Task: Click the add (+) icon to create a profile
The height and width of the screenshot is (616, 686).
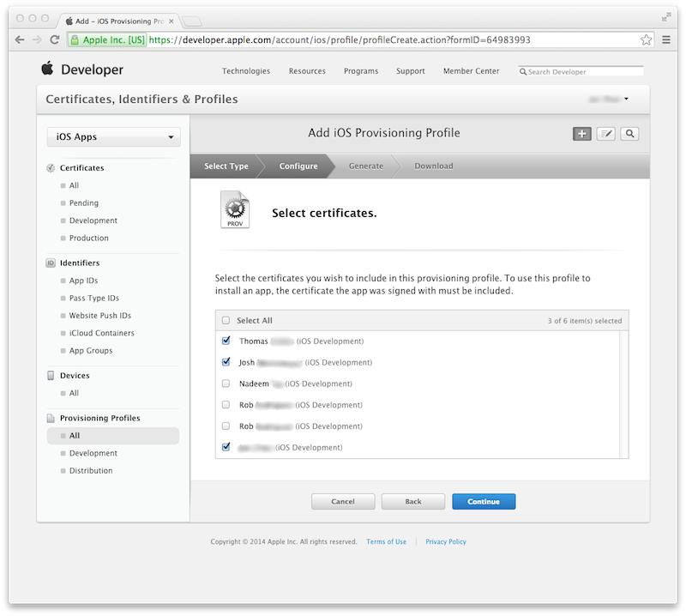Action: point(581,134)
